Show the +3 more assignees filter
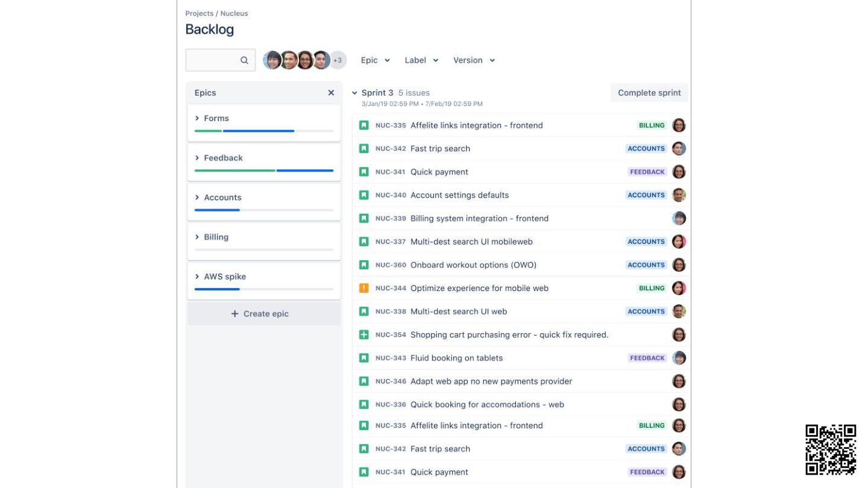868x488 pixels. pyautogui.click(x=338, y=60)
